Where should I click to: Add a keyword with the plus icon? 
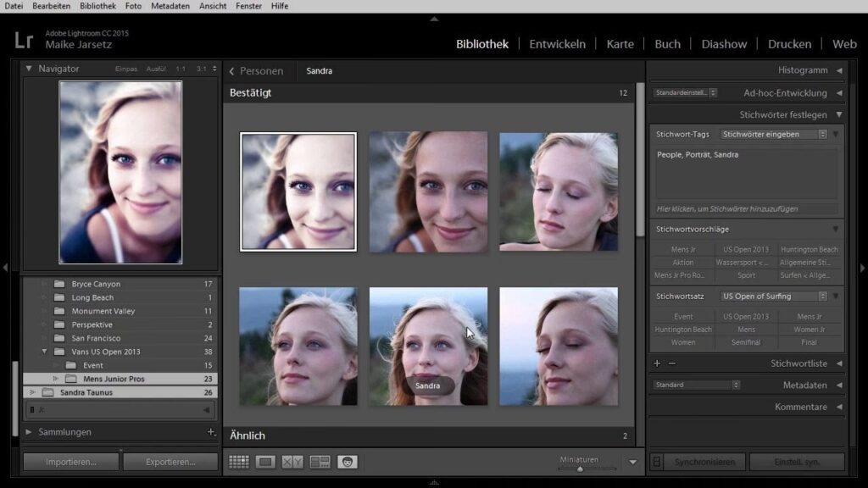[x=657, y=363]
